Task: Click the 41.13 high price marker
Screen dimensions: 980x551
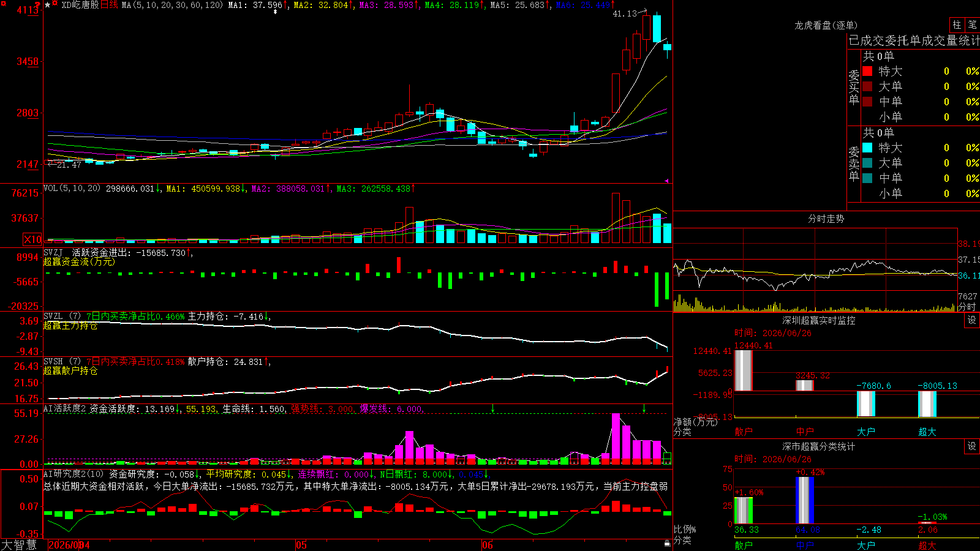Action: tap(625, 13)
